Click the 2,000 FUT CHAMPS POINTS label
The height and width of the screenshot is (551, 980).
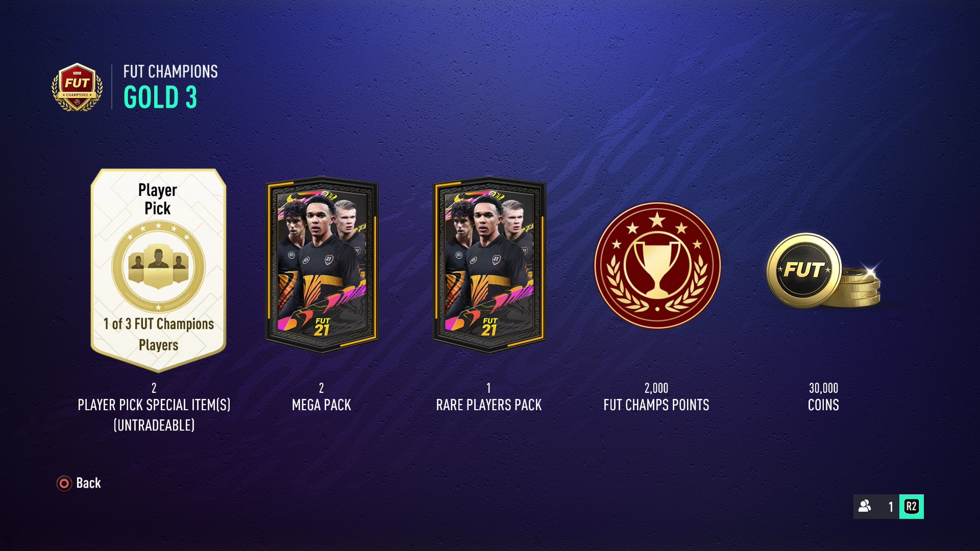pos(656,397)
